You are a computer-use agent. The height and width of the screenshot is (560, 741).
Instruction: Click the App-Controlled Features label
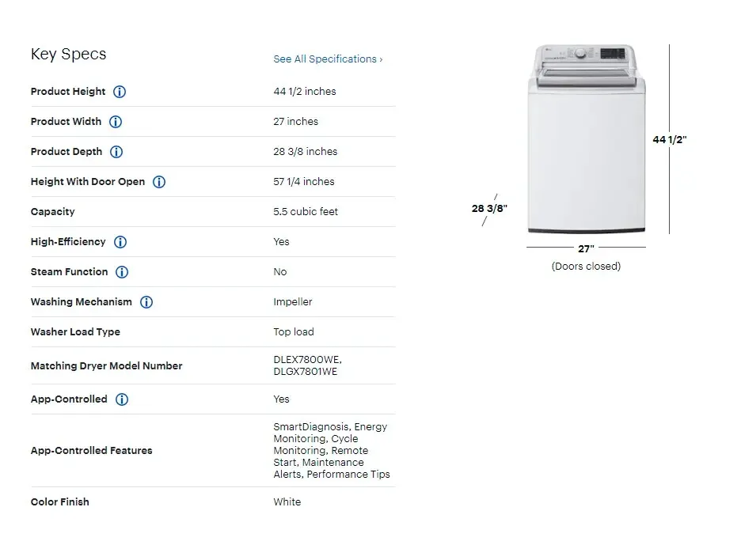point(92,451)
